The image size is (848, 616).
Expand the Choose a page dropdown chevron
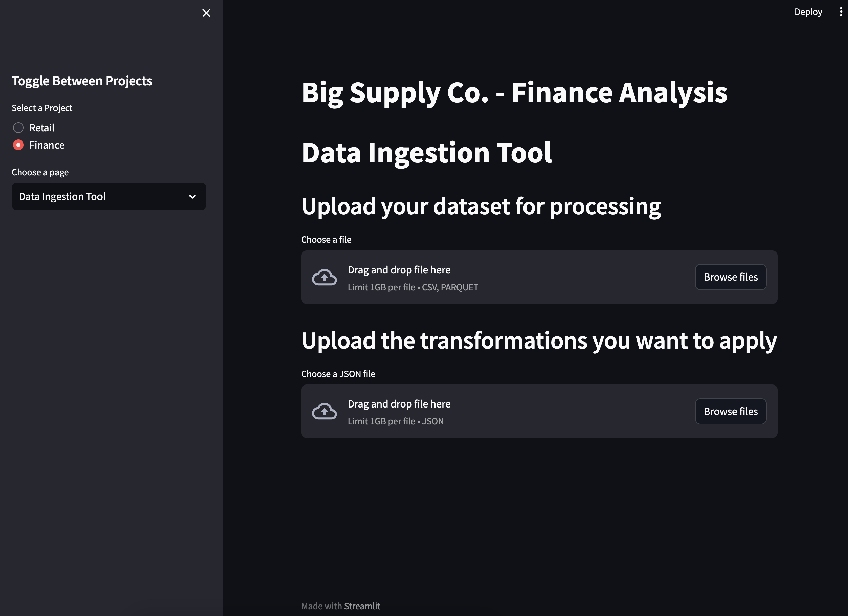[192, 196]
